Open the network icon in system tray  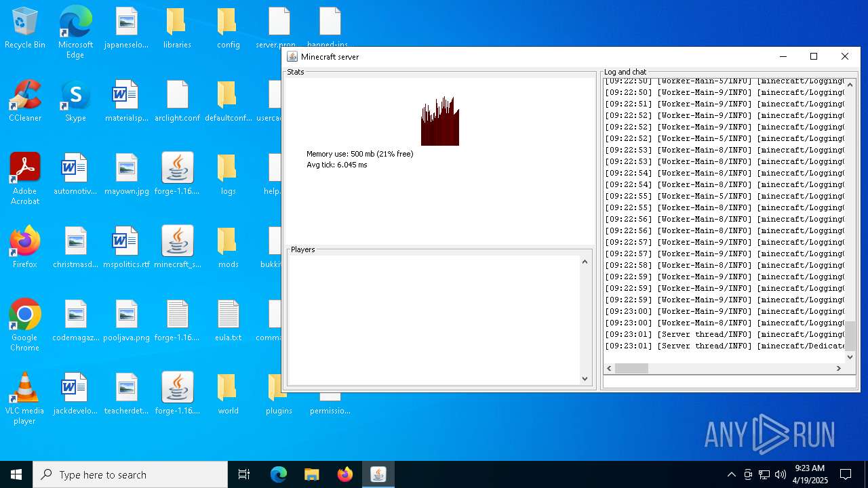pos(764,474)
